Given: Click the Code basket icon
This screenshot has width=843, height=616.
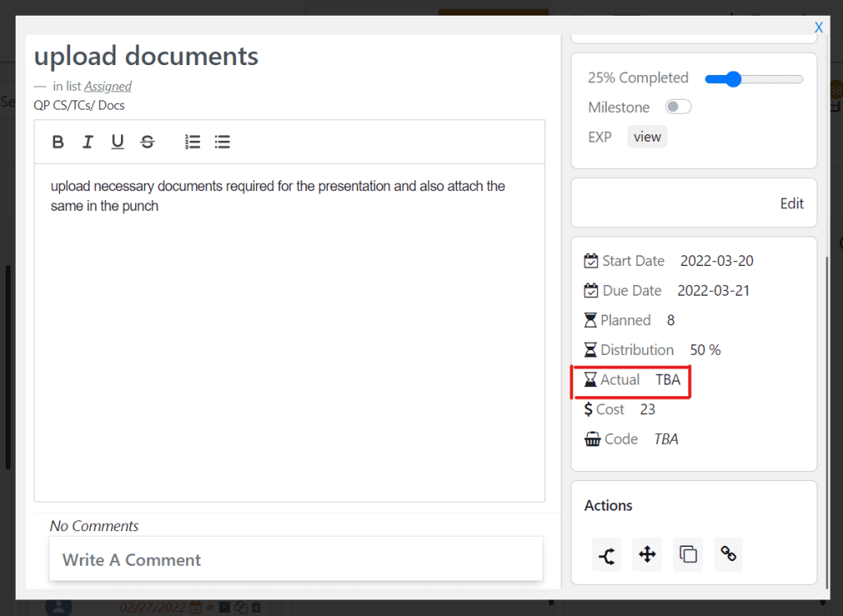Looking at the screenshot, I should [593, 439].
